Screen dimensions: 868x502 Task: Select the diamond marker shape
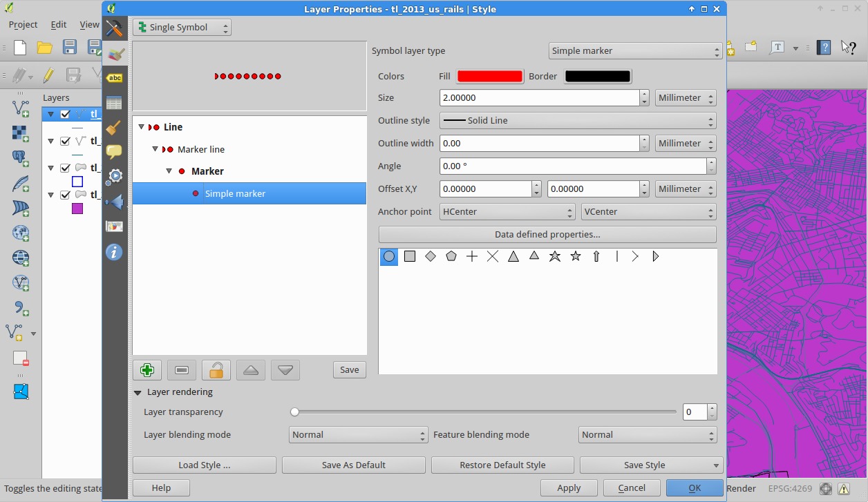(431, 257)
